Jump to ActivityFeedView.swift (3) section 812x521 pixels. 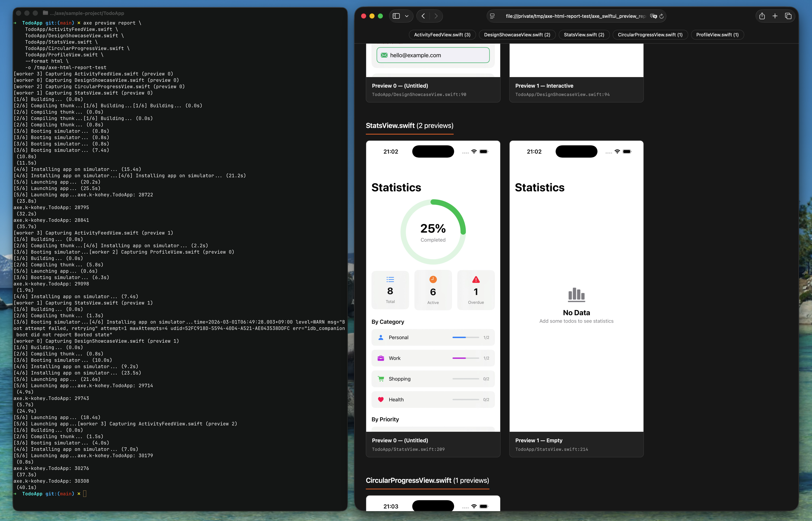pos(442,35)
